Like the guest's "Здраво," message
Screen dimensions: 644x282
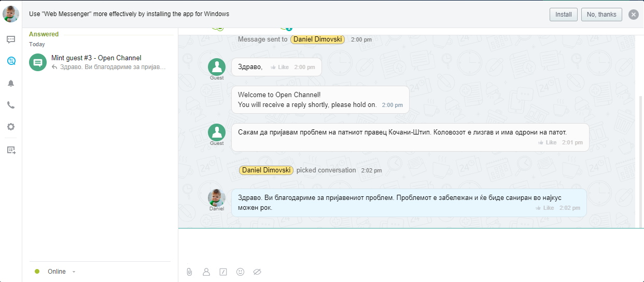tap(280, 68)
